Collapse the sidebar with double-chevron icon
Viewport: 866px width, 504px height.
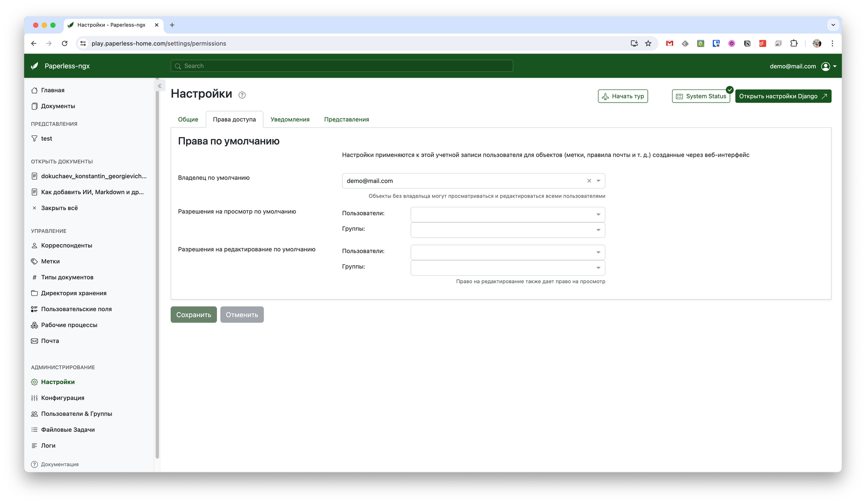(160, 86)
